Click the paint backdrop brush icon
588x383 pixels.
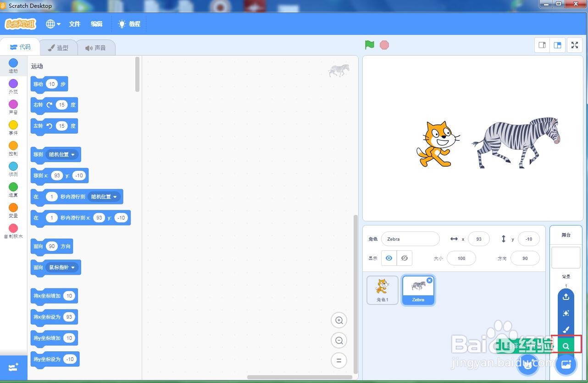click(566, 330)
